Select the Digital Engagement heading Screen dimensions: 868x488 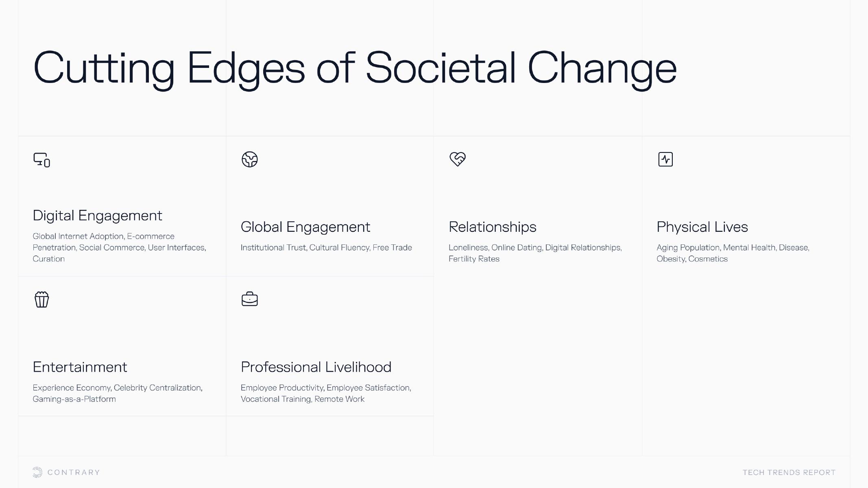click(x=97, y=216)
